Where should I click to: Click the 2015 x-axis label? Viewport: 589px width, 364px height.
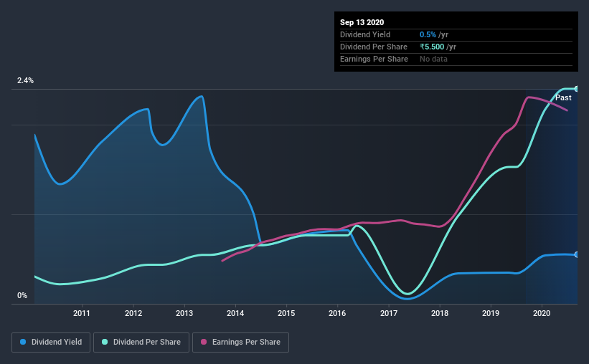[x=286, y=313]
